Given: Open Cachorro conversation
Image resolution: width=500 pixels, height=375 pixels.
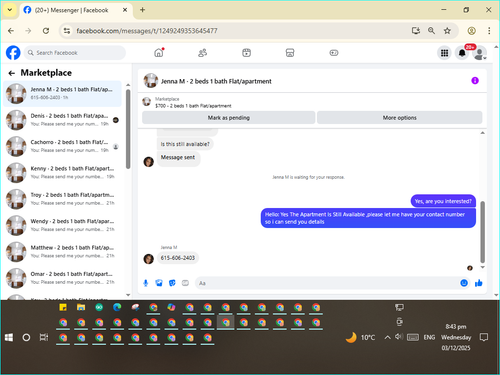Looking at the screenshot, I should [x=62, y=146].
